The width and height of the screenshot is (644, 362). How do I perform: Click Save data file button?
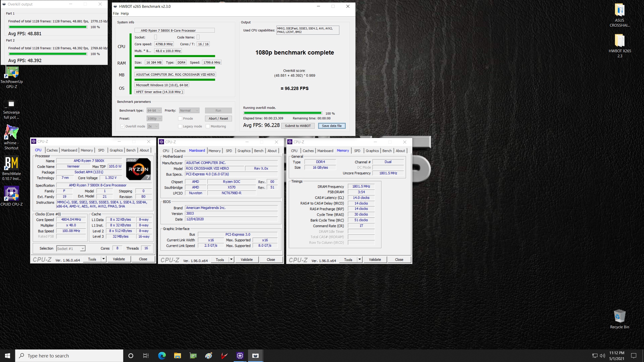[332, 126]
